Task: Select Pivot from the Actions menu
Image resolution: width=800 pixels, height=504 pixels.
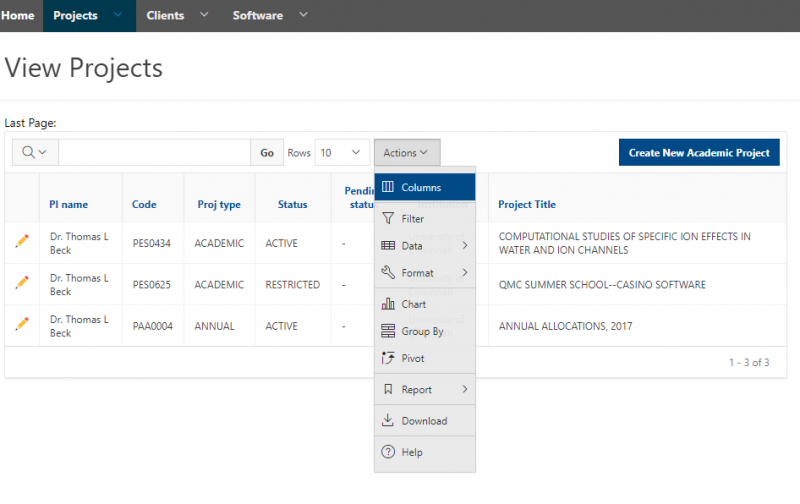Action: [x=424, y=359]
